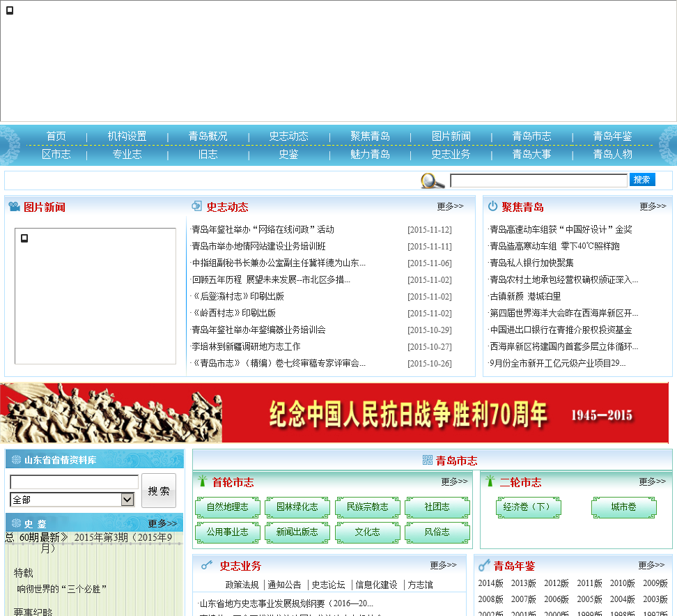This screenshot has height=616, width=677.
Task: Click the 图片新闻 image placeholder
Action: (x=95, y=296)
